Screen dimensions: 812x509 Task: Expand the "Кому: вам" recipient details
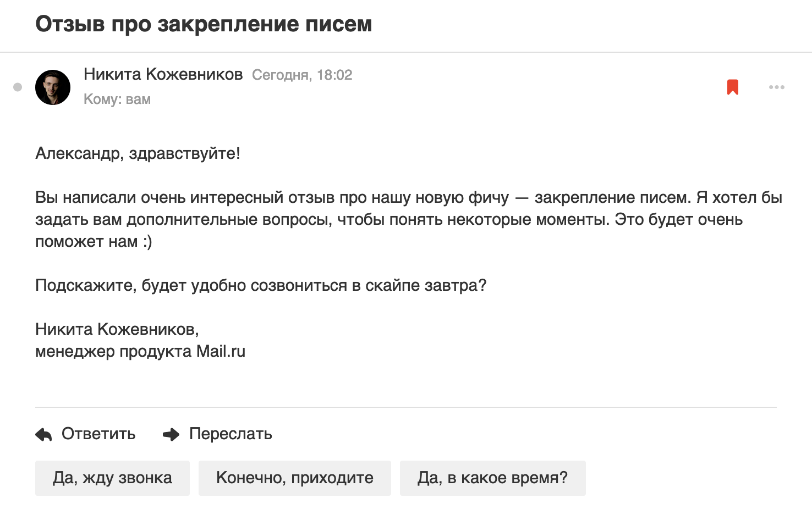pos(117,99)
